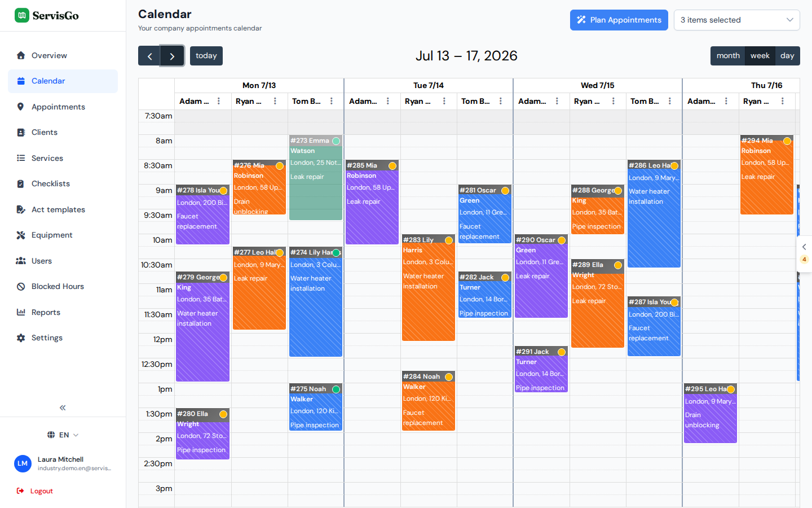Click status dot on appointment #276

click(280, 166)
